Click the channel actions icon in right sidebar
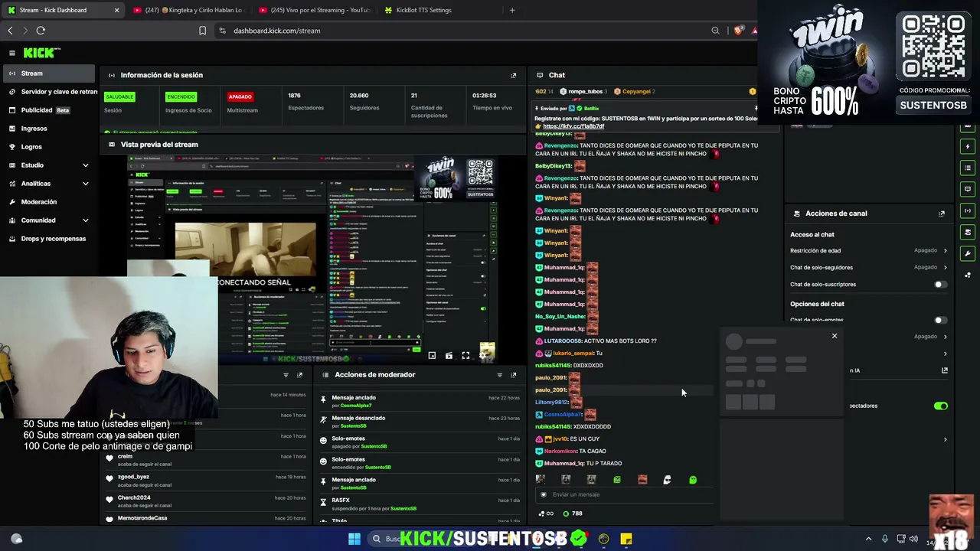Screen dimensions: 980x551 tap(968, 232)
